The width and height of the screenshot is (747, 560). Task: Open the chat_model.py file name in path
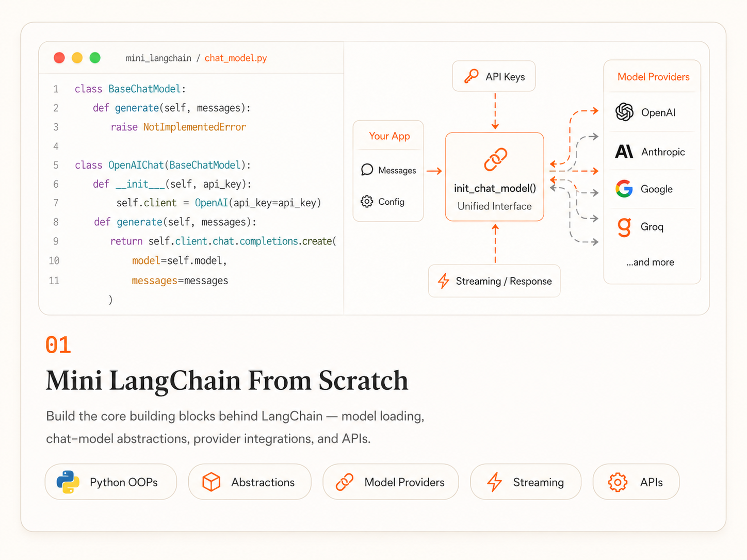pos(236,58)
